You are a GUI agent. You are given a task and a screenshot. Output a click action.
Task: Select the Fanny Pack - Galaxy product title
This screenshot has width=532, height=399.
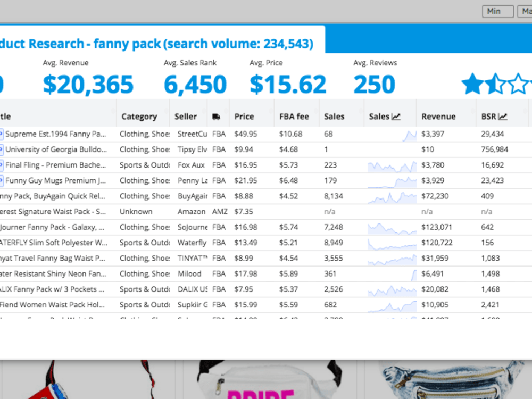(x=52, y=227)
